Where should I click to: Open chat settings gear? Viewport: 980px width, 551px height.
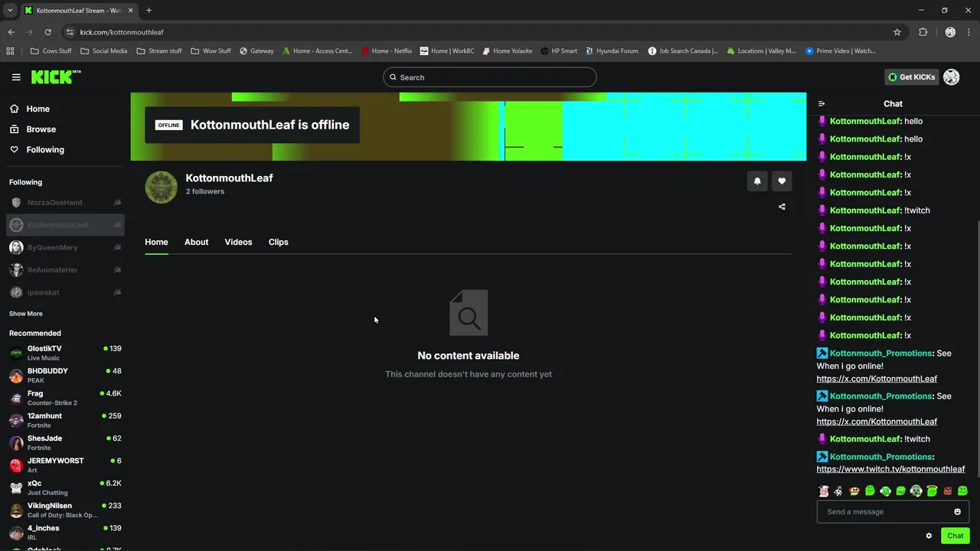point(929,536)
